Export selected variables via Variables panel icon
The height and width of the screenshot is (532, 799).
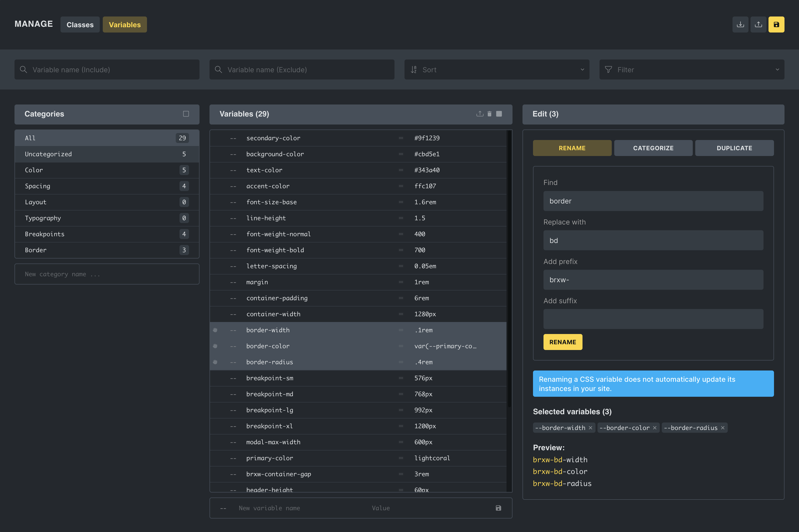click(480, 114)
